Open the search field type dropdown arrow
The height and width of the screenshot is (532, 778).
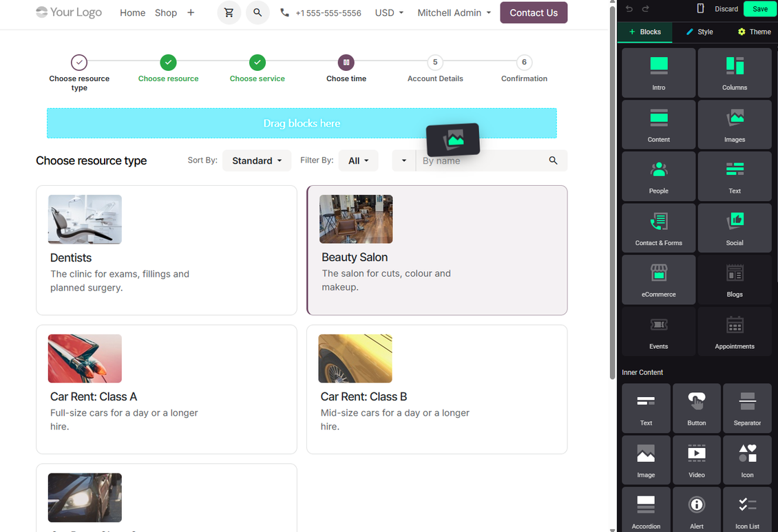pyautogui.click(x=404, y=160)
